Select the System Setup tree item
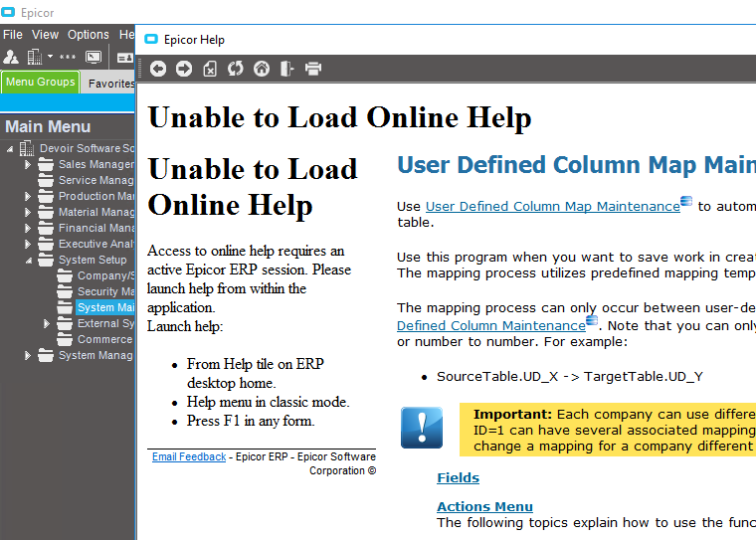756x540 pixels. (93, 260)
